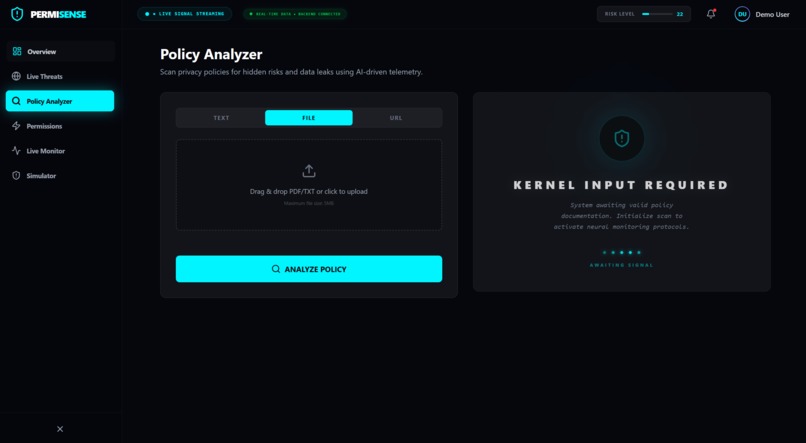
Task: Click the Kernel Input Required heading
Action: (621, 185)
